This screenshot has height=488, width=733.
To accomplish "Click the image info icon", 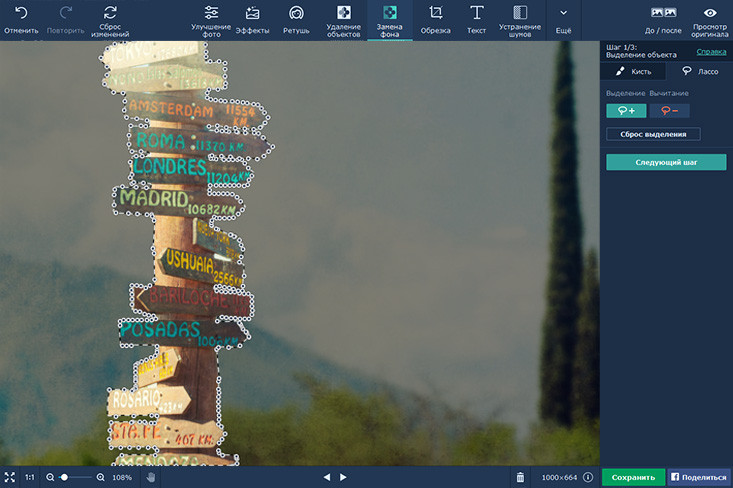I will click(x=588, y=477).
